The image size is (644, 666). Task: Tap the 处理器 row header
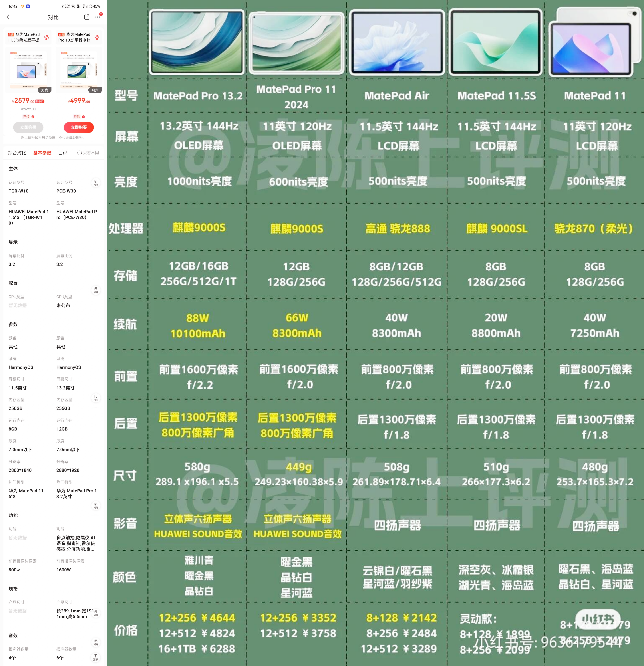126,228
